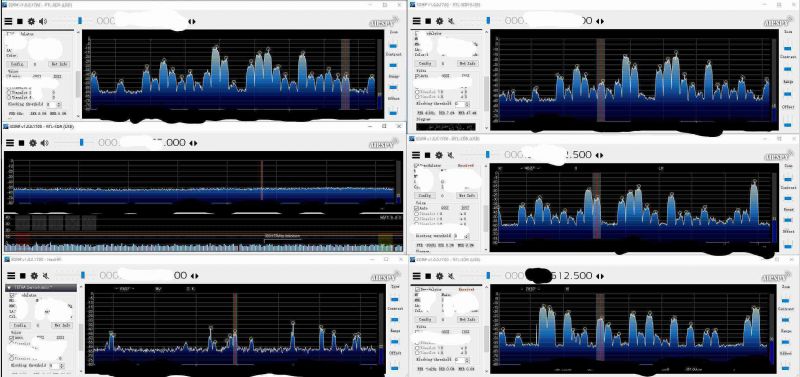This screenshot has width=800, height=377.
Task: Step the Blocking threshold spinner in the middle-right window
Action: 466,236
